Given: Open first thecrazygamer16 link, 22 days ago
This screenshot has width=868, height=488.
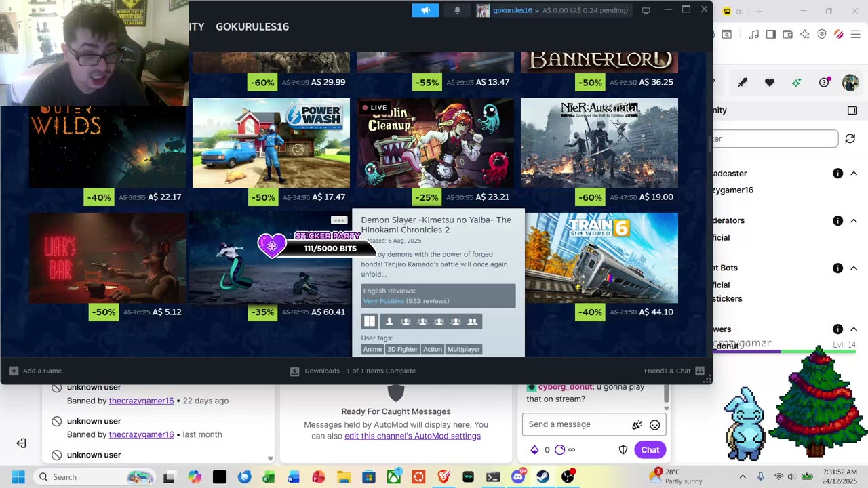Looking at the screenshot, I should tap(141, 401).
